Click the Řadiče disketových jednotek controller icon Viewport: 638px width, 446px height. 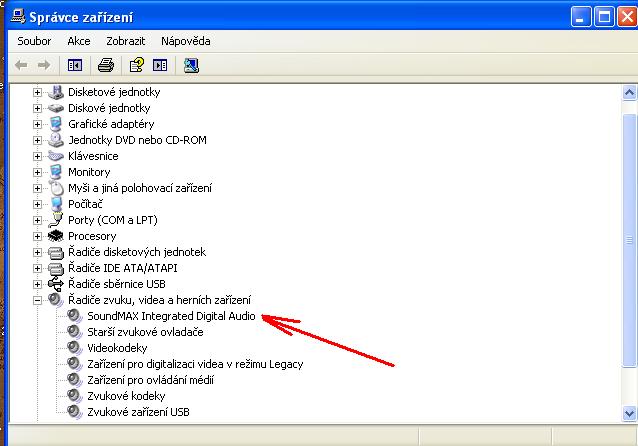[x=56, y=252]
